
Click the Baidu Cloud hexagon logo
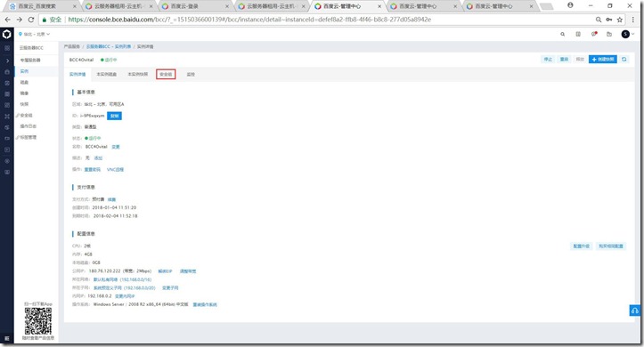6,34
